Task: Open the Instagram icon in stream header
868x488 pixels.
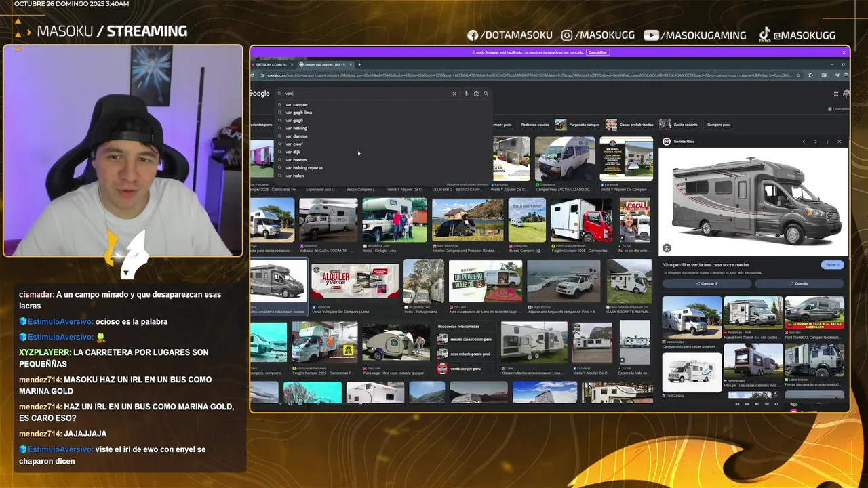Action: pos(567,35)
